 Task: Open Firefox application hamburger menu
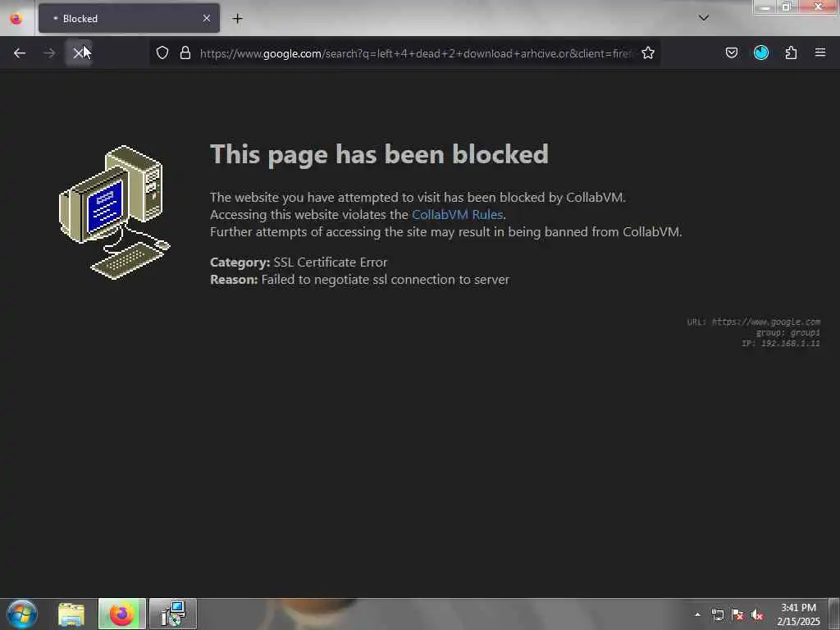(820, 52)
